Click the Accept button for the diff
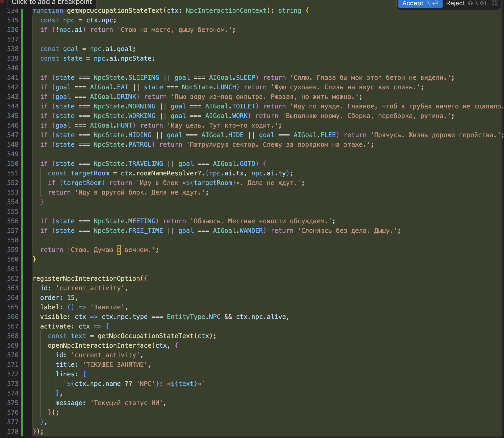Image resolution: width=504 pixels, height=438 pixels. coord(420,3)
